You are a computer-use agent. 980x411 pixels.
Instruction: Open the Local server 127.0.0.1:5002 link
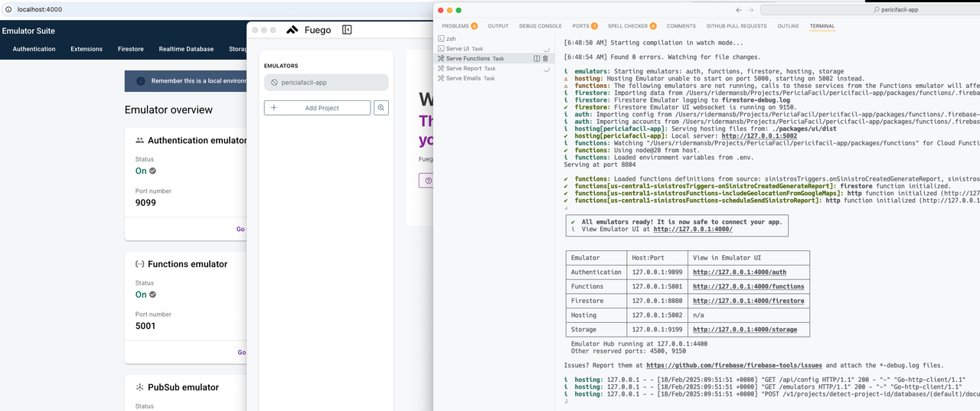[x=759, y=136]
